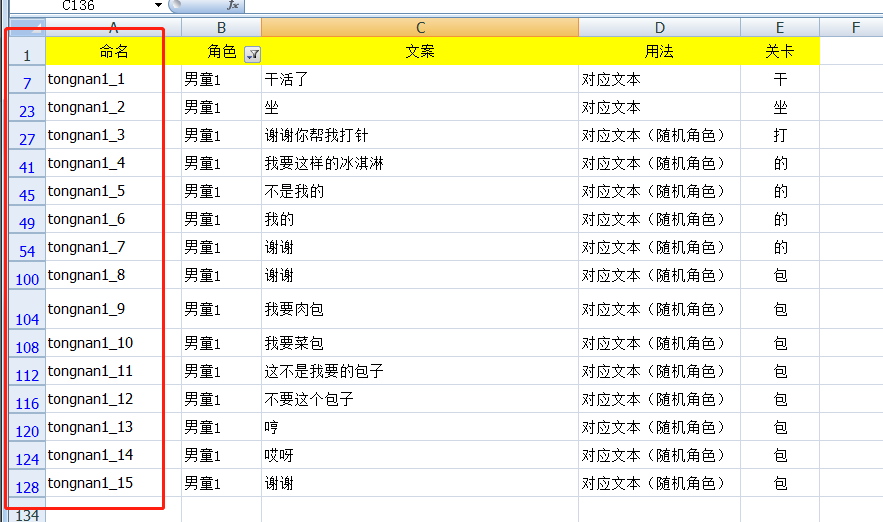Select cell tongnan1_2

click(x=113, y=107)
